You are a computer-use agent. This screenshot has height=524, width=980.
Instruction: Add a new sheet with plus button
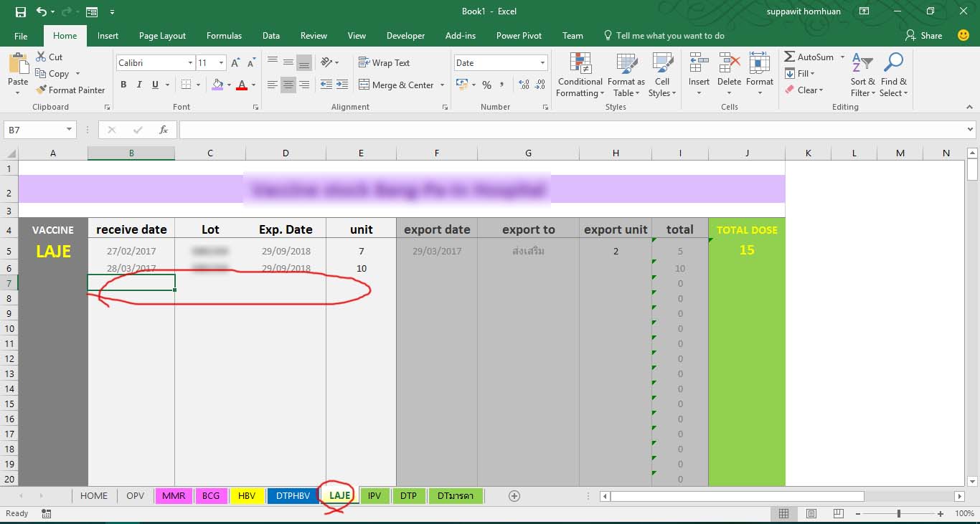tap(514, 495)
